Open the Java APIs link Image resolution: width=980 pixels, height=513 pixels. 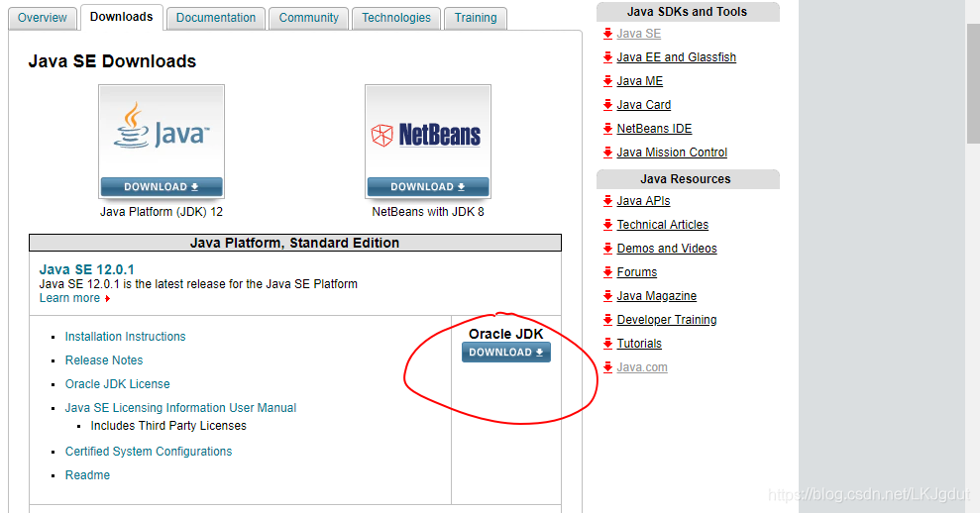pos(643,201)
